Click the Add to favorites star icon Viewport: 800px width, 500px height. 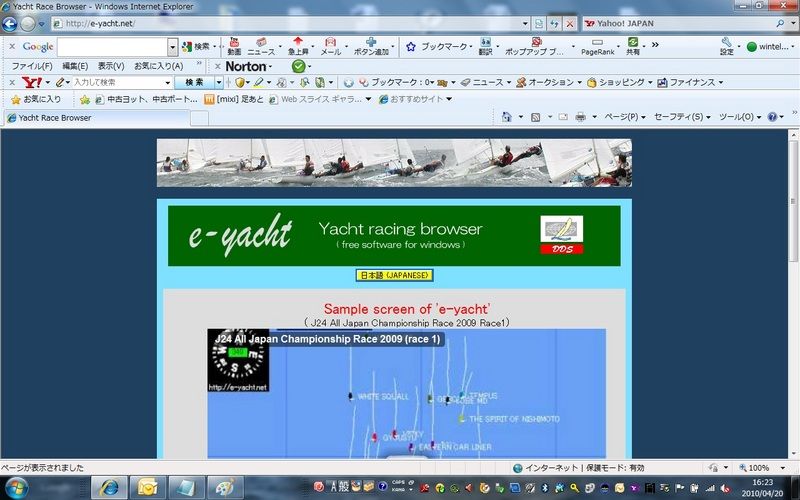(x=85, y=99)
